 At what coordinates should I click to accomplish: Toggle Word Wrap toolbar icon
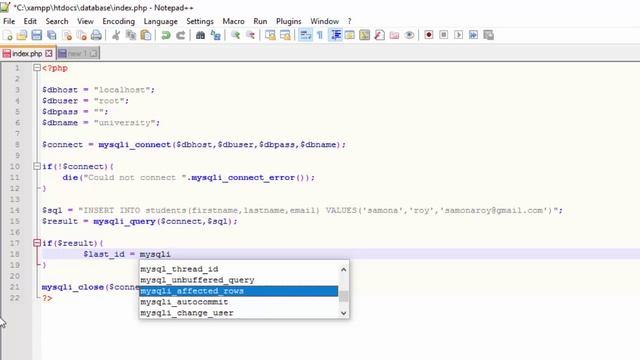[x=305, y=35]
